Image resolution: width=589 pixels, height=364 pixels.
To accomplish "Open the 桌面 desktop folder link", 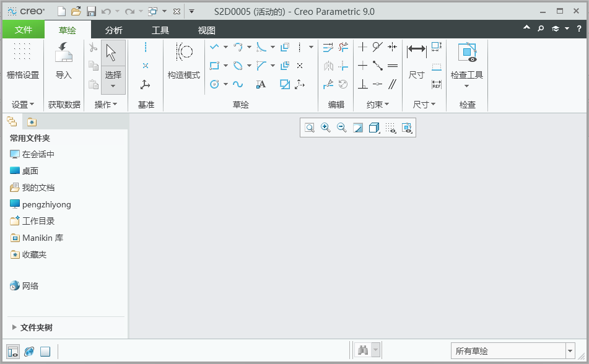I will (24, 171).
